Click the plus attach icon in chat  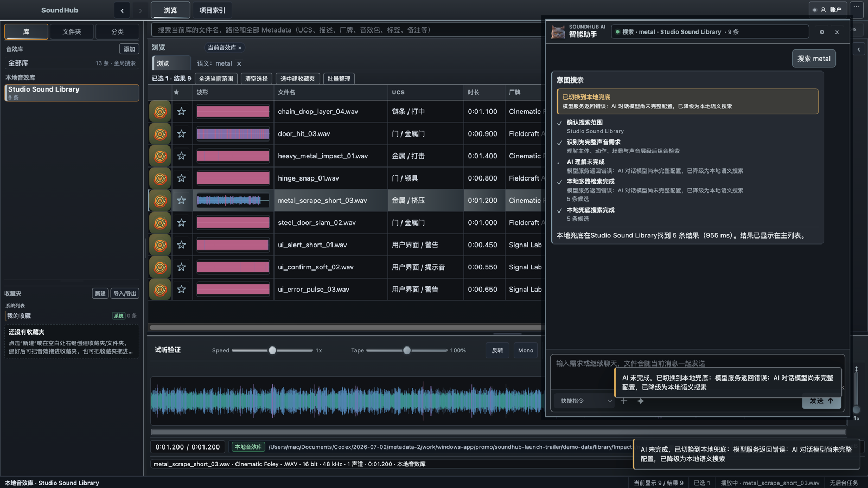click(624, 401)
